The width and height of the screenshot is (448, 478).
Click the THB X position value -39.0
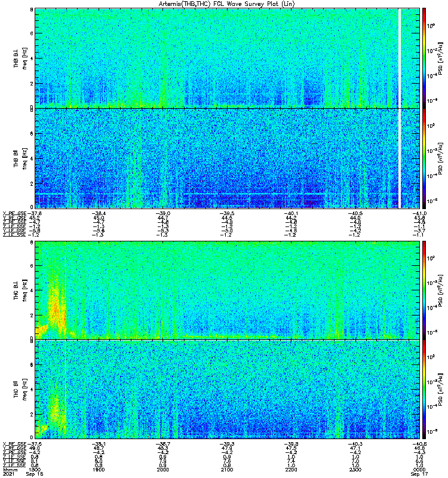(162, 213)
